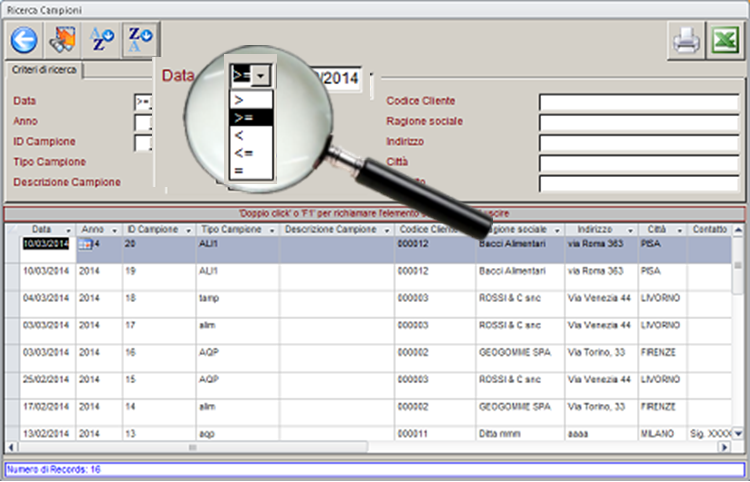Screen dimensions: 750x482
Task: Sort ascending with the A-Z icon
Action: (x=102, y=40)
